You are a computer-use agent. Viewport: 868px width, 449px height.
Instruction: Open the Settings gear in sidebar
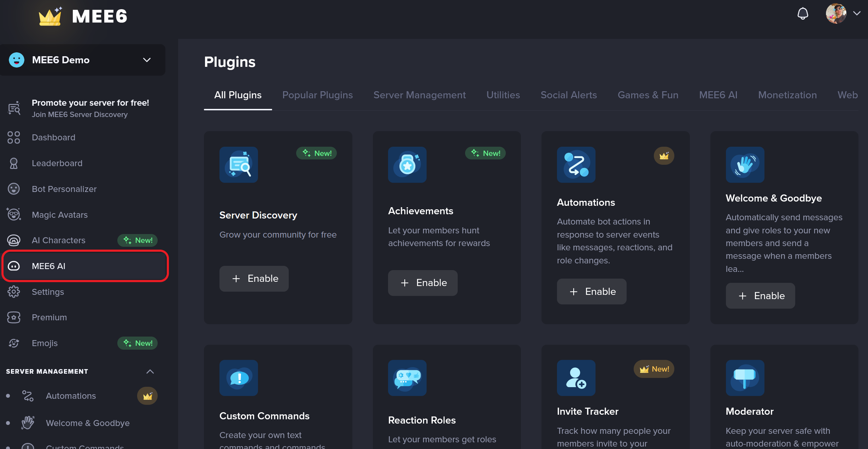pyautogui.click(x=13, y=291)
